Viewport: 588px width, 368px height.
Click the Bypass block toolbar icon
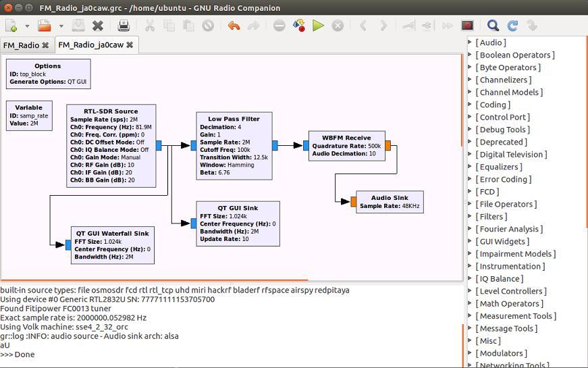point(448,26)
